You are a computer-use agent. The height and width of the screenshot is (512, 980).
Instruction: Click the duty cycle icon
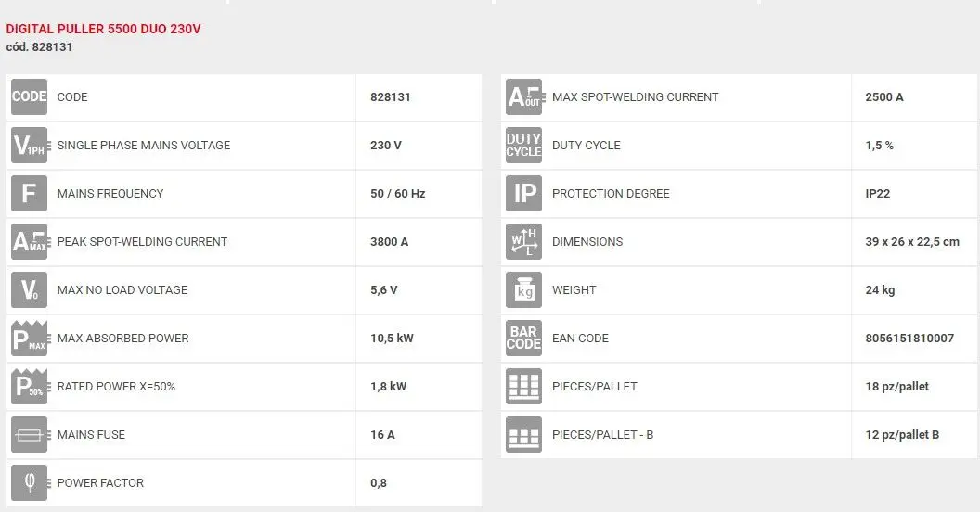pyautogui.click(x=523, y=146)
